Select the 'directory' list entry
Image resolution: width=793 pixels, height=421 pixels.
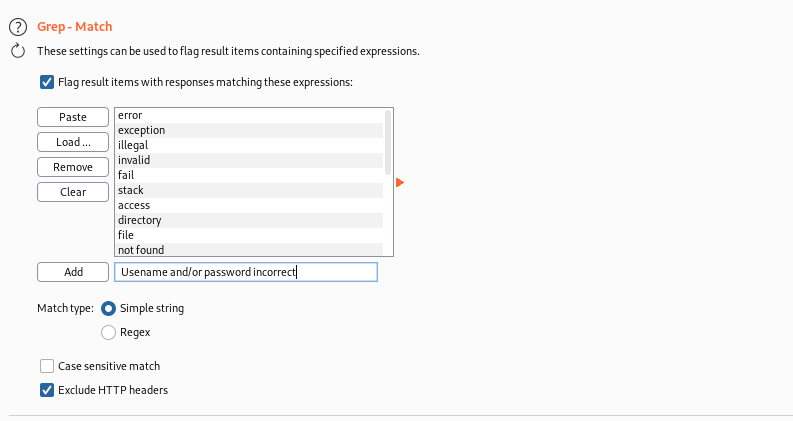249,220
